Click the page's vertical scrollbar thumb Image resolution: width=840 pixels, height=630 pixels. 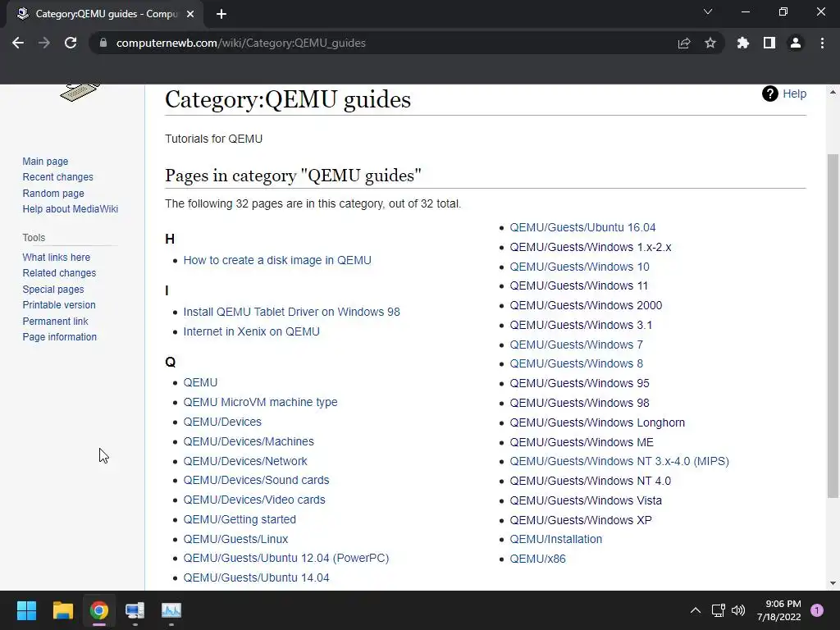click(833, 326)
